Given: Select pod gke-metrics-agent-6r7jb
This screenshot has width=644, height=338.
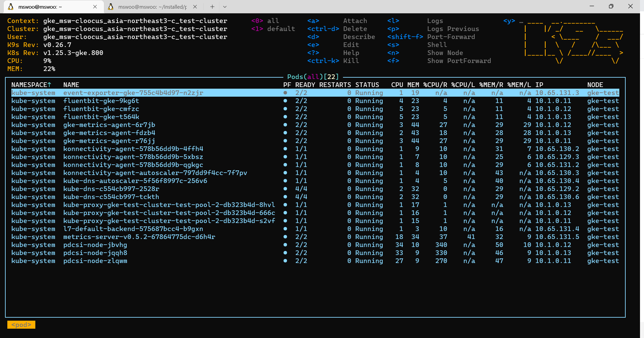Looking at the screenshot, I should pos(315,125).
